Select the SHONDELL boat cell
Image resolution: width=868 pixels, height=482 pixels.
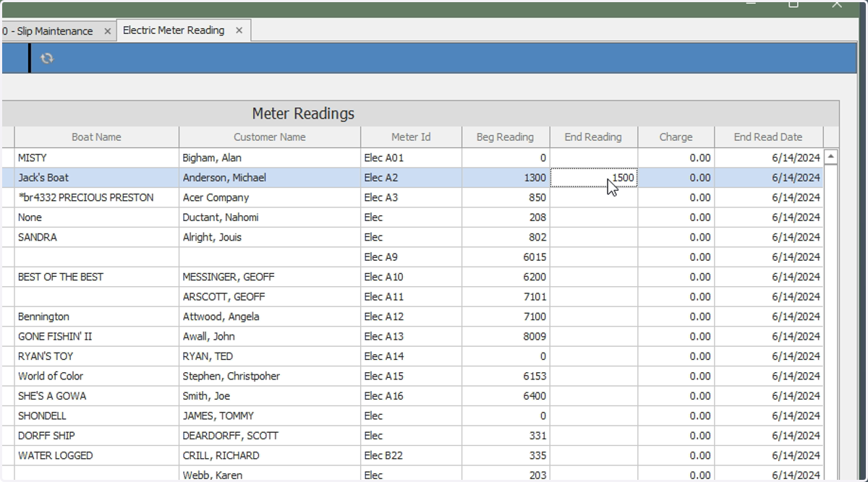[96, 416]
